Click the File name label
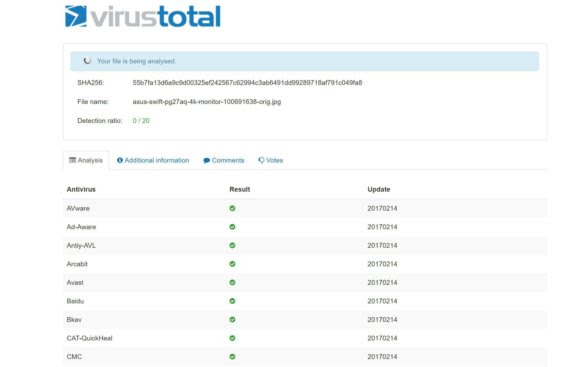This screenshot has height=367, width=580. coord(93,102)
